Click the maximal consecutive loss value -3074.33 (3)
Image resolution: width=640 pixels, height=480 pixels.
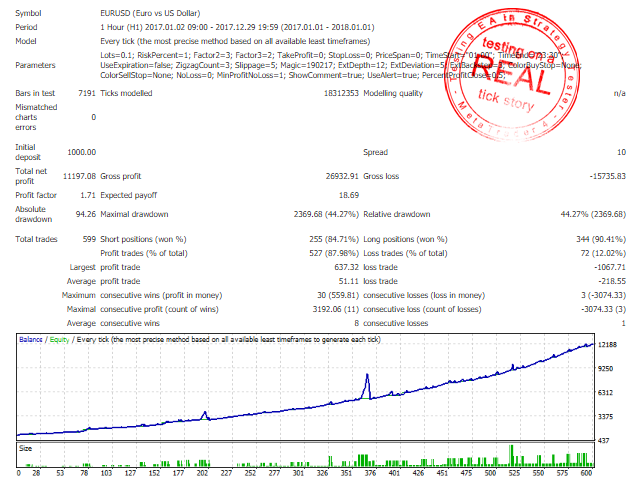604,309
